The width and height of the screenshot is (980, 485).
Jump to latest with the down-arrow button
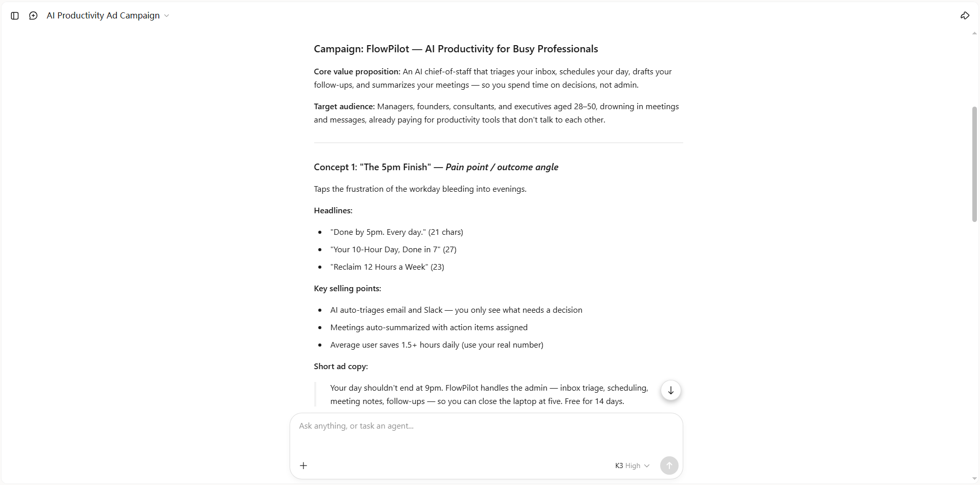670,391
